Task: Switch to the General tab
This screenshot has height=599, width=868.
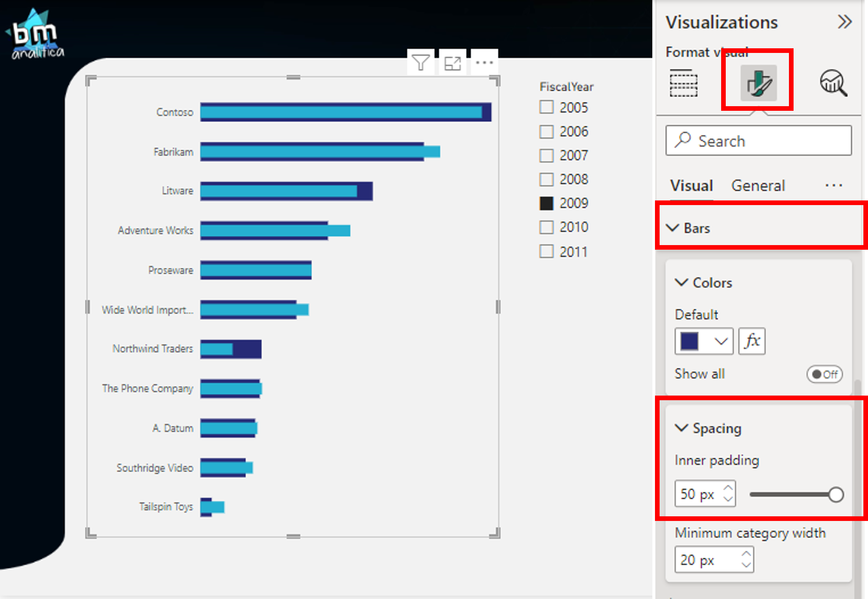Action: (x=758, y=186)
